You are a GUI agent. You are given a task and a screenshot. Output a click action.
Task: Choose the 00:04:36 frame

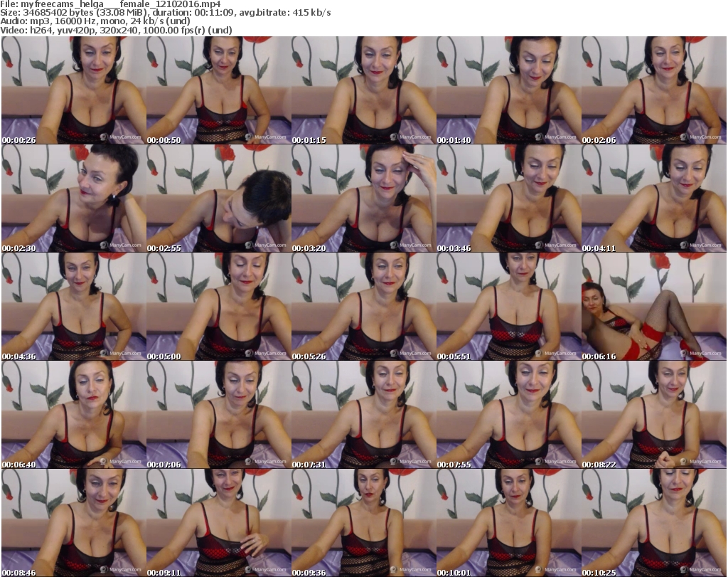point(74,307)
